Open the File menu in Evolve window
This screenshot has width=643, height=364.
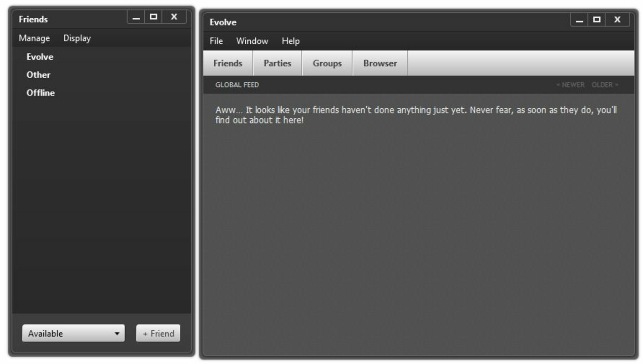pyautogui.click(x=216, y=41)
